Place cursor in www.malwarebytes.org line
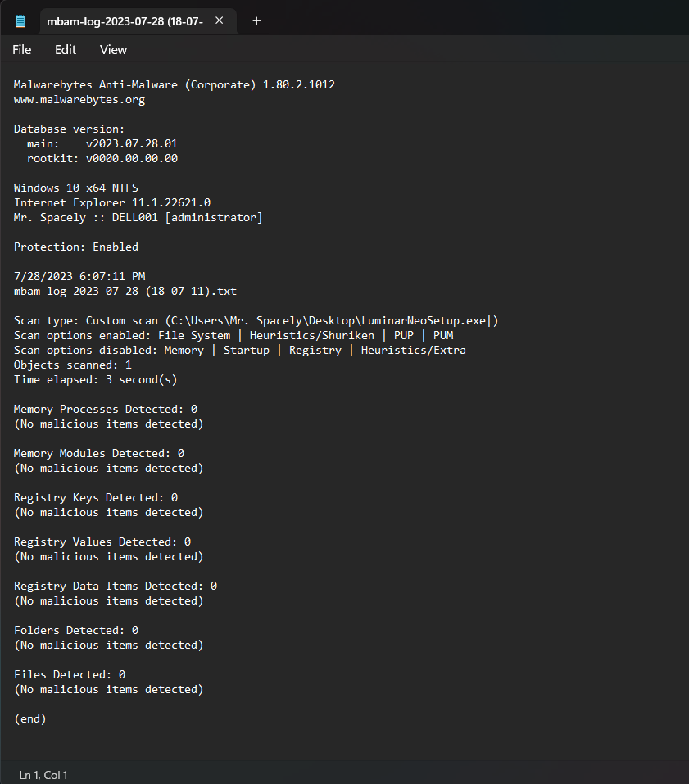This screenshot has width=689, height=784. tap(79, 99)
